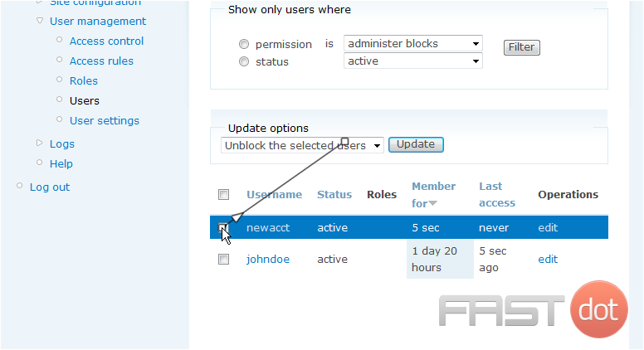Click the Update button
The image size is (644, 350).
pos(416,144)
